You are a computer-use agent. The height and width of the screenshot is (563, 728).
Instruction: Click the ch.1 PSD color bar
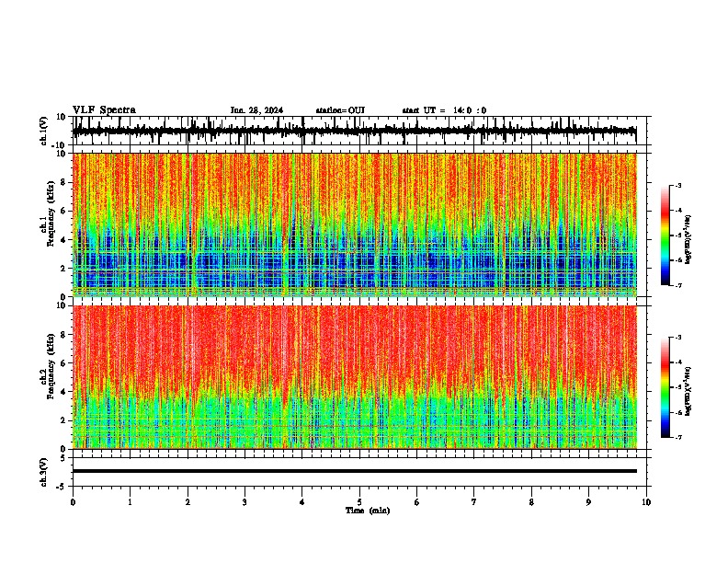(x=665, y=236)
